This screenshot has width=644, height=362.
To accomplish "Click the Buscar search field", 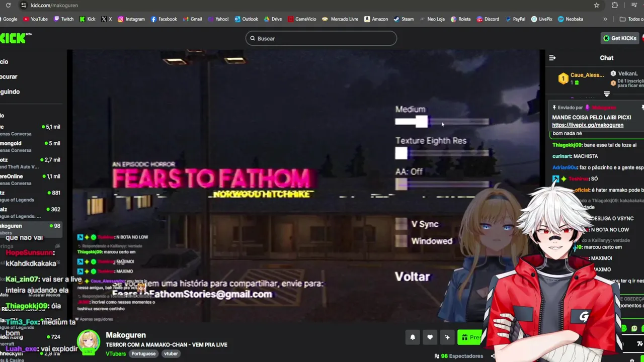I will 321,38.
